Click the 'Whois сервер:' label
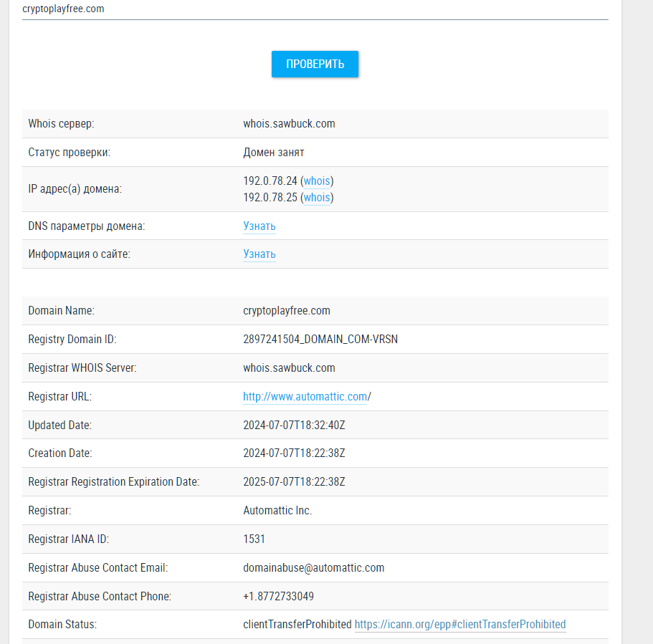653x644 pixels. [x=61, y=124]
